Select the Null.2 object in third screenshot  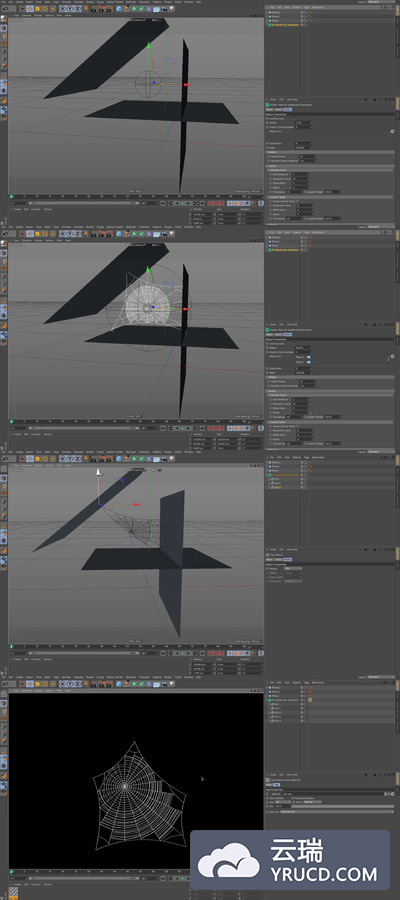277,487
